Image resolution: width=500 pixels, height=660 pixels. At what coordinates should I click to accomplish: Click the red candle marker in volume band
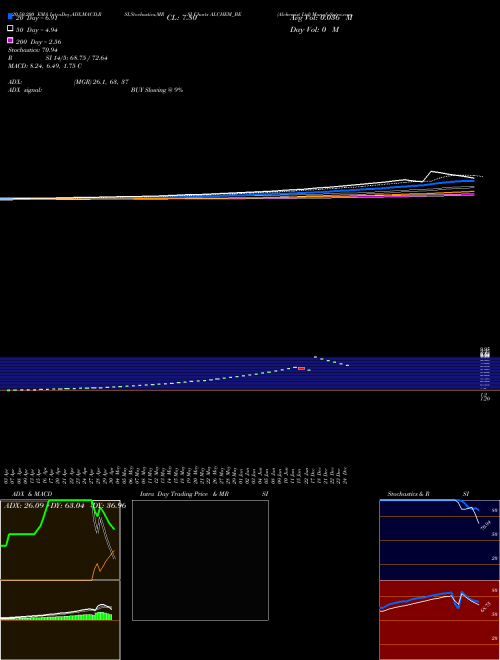click(x=301, y=368)
